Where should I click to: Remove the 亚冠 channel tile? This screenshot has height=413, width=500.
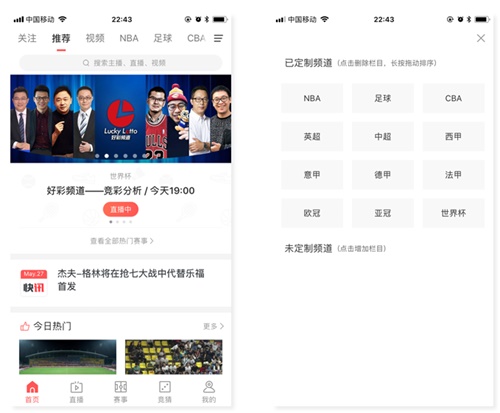pos(383,213)
